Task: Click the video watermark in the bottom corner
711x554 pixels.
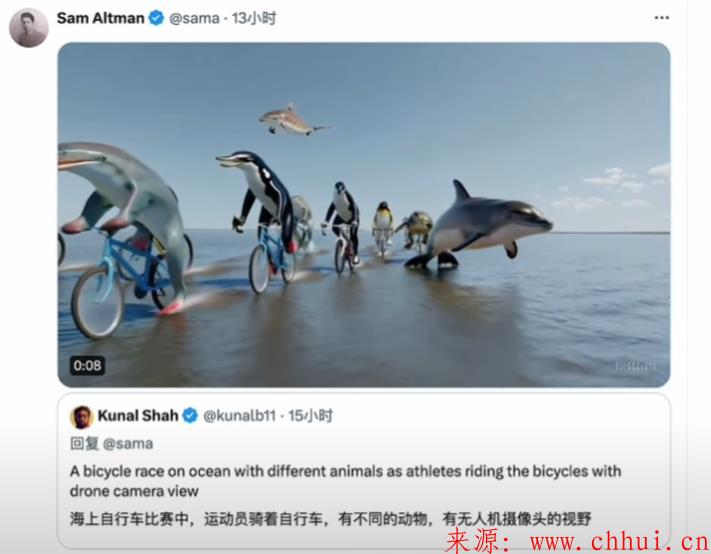Action: point(635,365)
